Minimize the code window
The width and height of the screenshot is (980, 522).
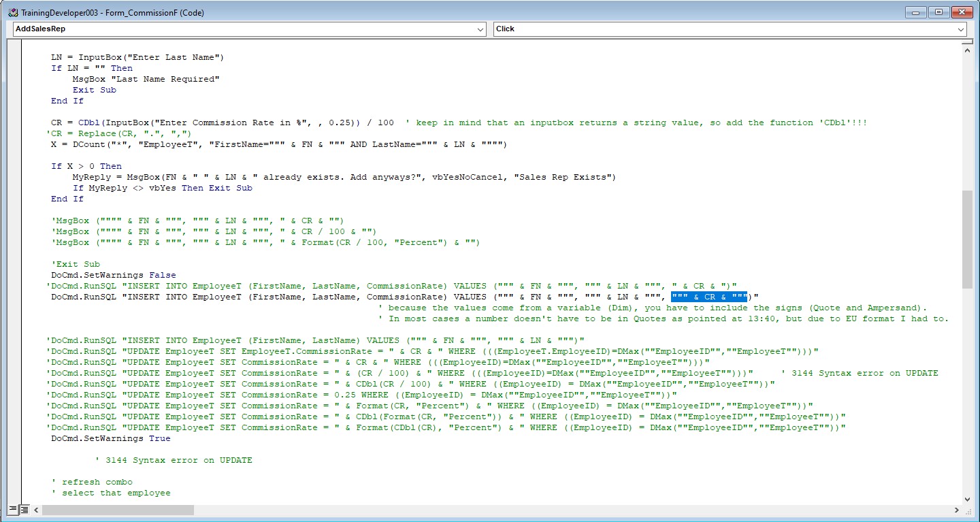(x=916, y=12)
